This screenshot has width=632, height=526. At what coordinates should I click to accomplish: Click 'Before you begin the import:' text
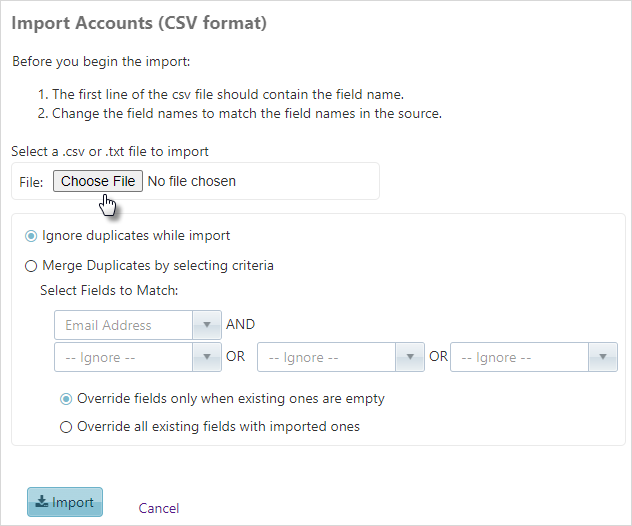coord(101,62)
